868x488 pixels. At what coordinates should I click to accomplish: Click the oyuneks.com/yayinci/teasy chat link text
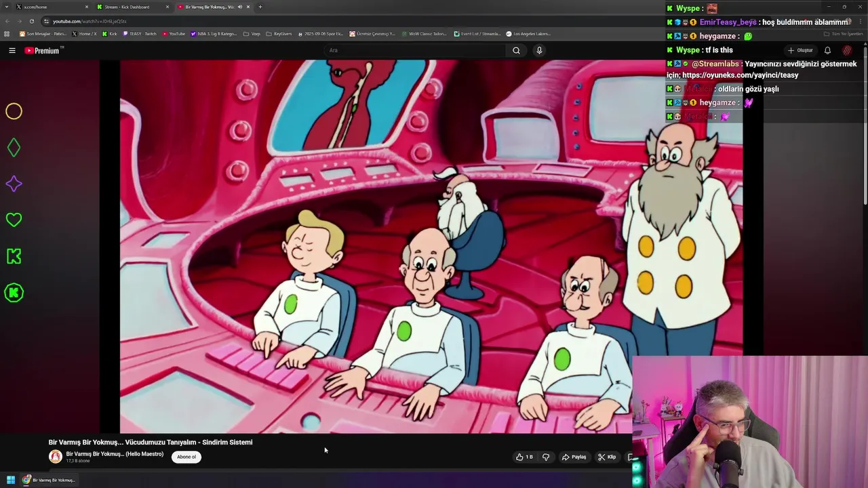pos(740,75)
